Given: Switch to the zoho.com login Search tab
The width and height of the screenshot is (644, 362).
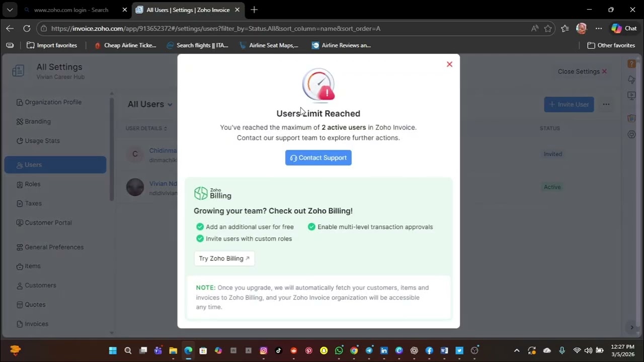Looking at the screenshot, I should pos(70,10).
